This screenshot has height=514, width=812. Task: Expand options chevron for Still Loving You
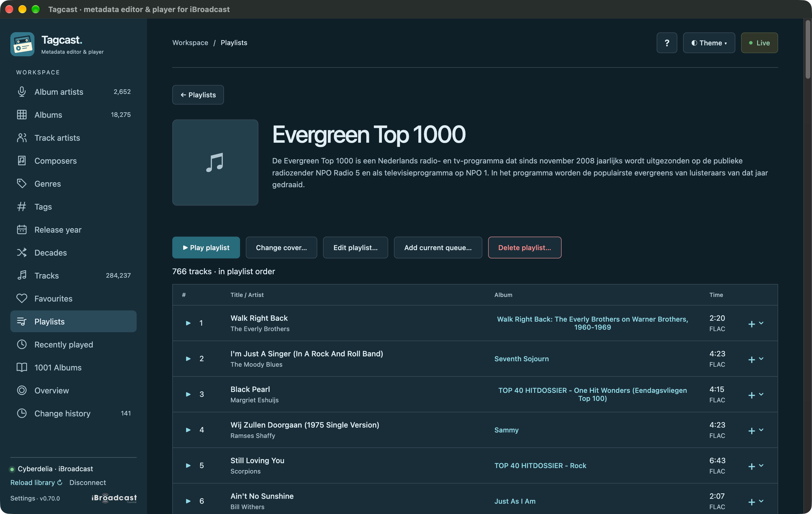761,465
